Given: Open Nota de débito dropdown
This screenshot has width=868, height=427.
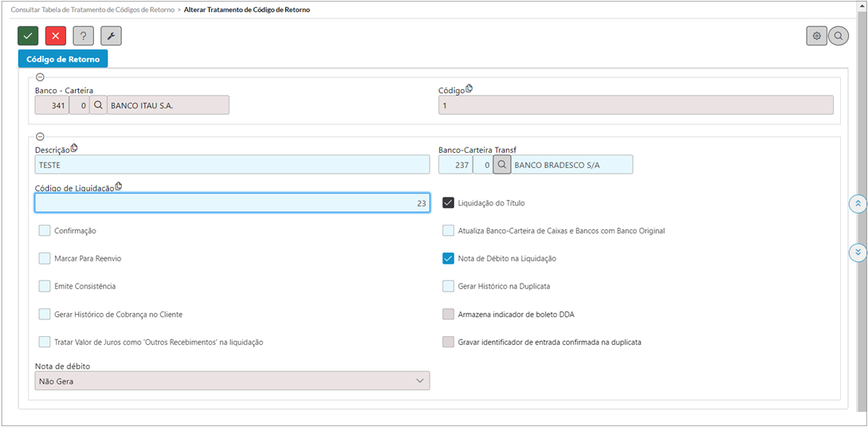Looking at the screenshot, I should (x=232, y=381).
